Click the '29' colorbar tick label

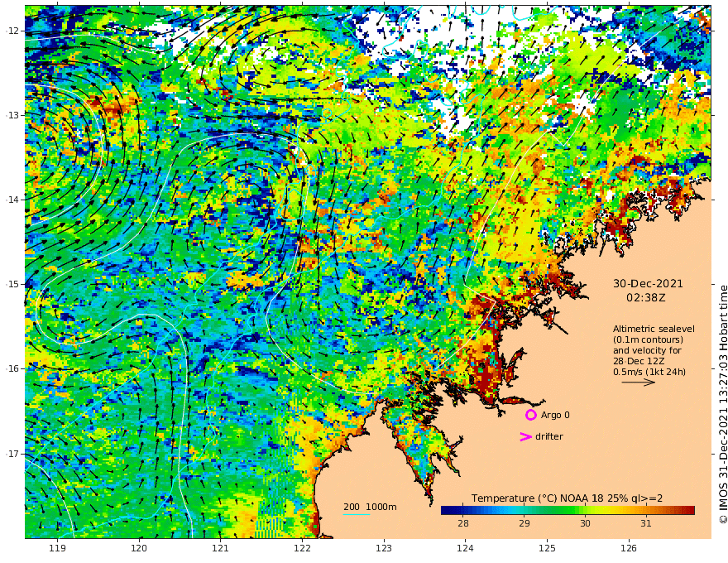click(524, 523)
